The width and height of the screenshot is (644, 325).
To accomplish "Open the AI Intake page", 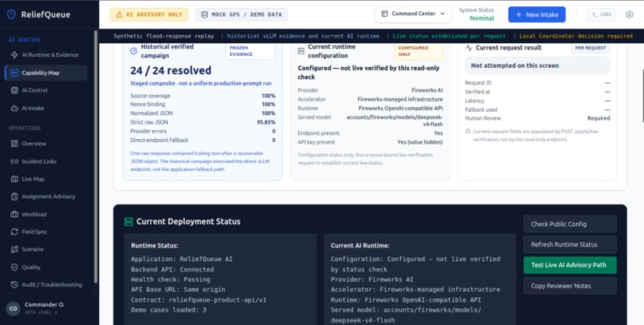I will [x=46, y=109].
